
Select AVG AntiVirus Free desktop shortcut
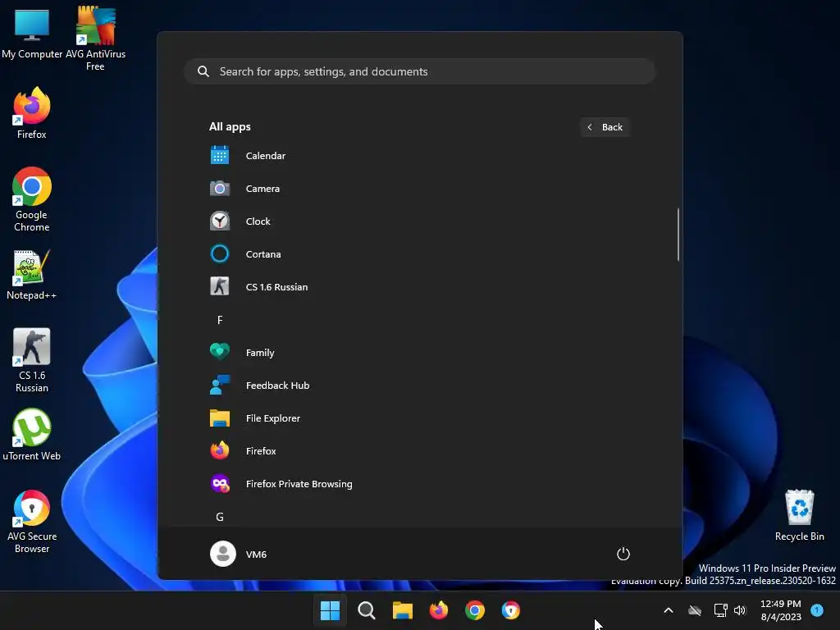point(95,39)
